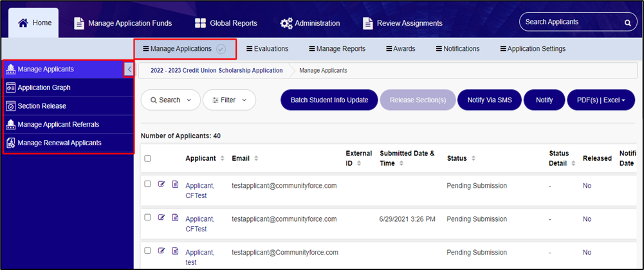Open first Applicant, CFTest name link
Viewport: 644px width, 270px height.
click(200, 191)
